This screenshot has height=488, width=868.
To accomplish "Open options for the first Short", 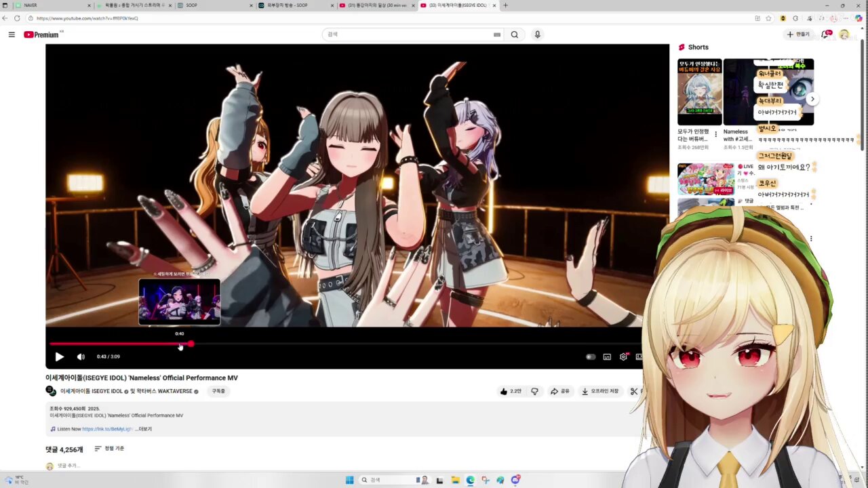I will (715, 135).
